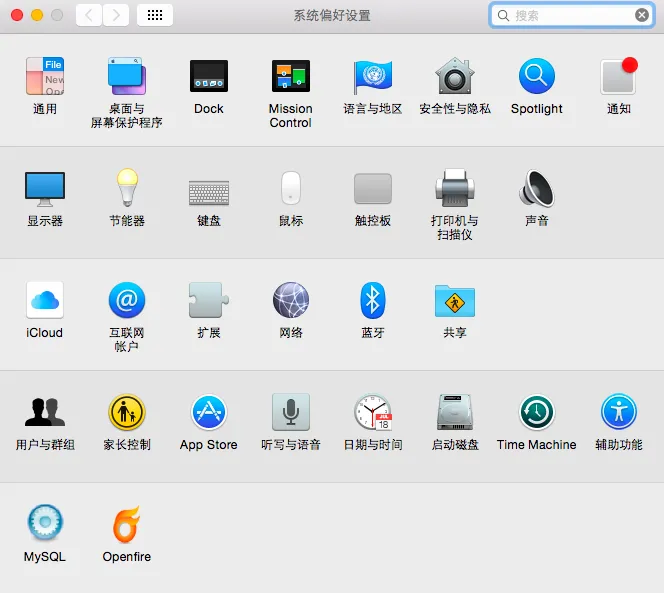Focus the 搜索 search field

point(571,15)
